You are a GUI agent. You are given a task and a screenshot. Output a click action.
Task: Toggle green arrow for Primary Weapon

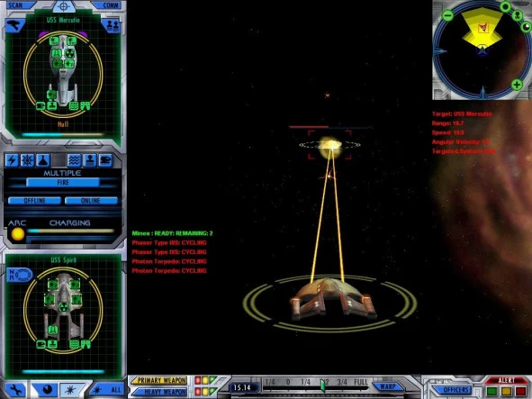click(212, 380)
